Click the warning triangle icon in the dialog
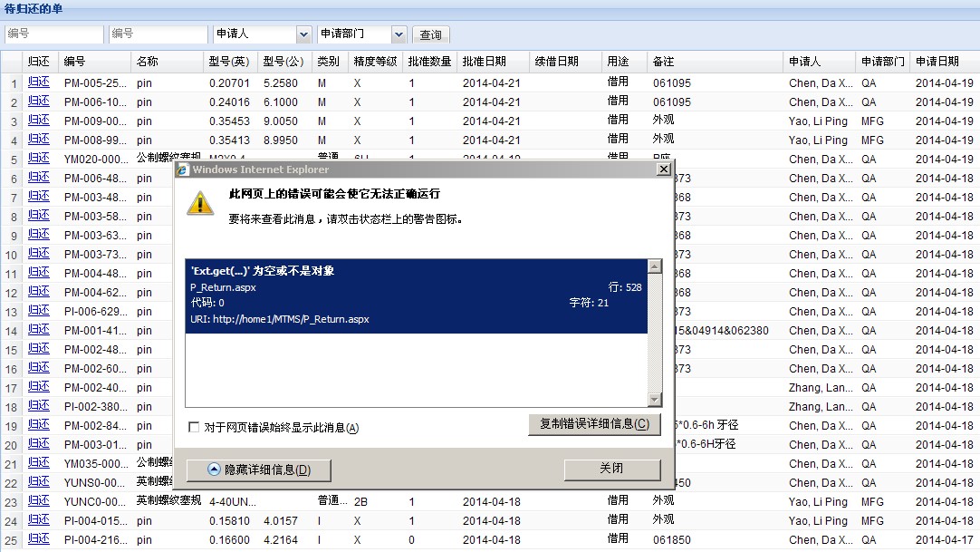 point(200,203)
